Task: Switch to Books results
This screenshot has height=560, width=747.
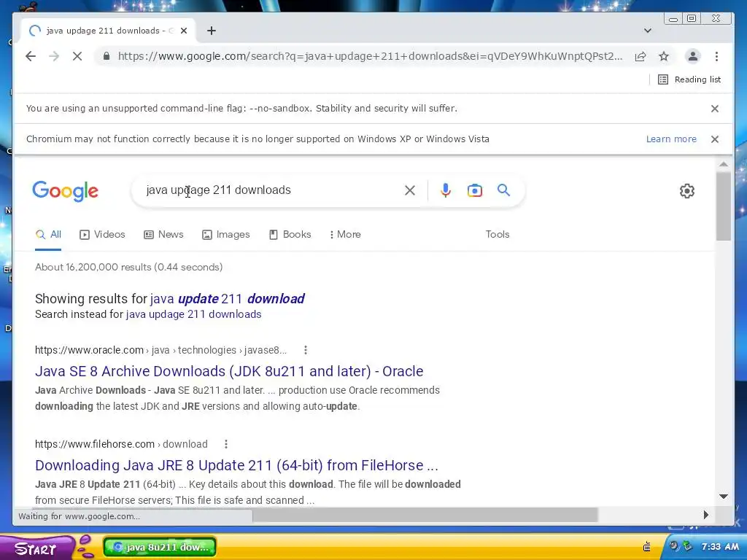Action: [x=290, y=234]
